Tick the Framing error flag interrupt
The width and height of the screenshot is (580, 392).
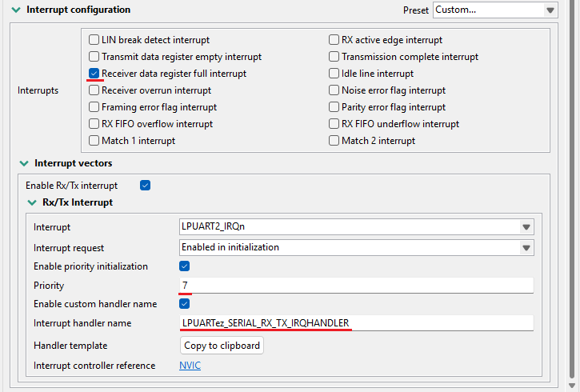(94, 107)
